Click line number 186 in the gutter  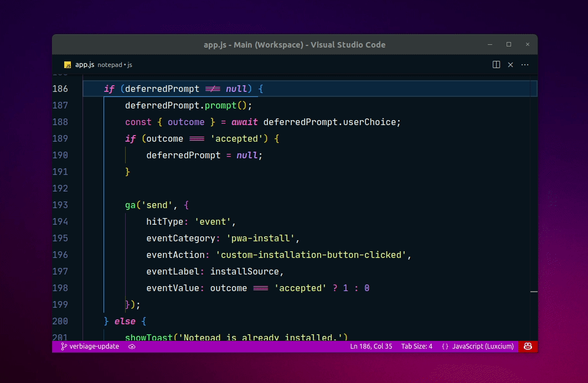pyautogui.click(x=60, y=89)
